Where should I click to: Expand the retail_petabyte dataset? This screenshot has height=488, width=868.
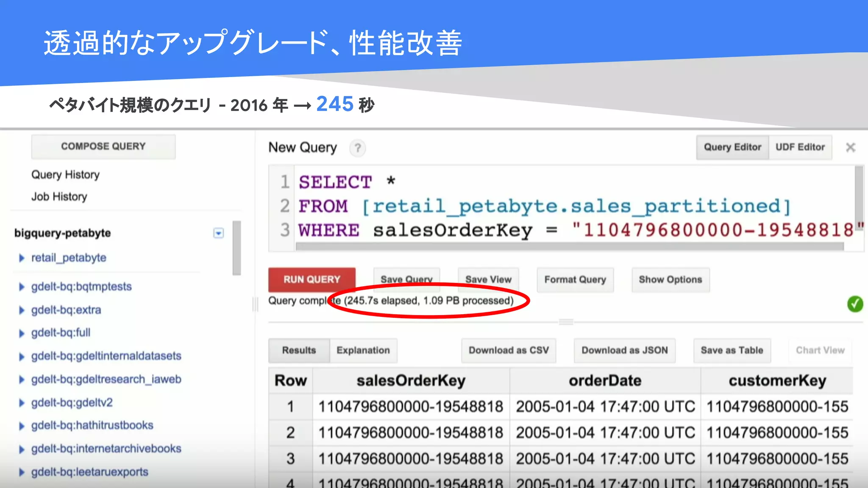[x=22, y=258]
